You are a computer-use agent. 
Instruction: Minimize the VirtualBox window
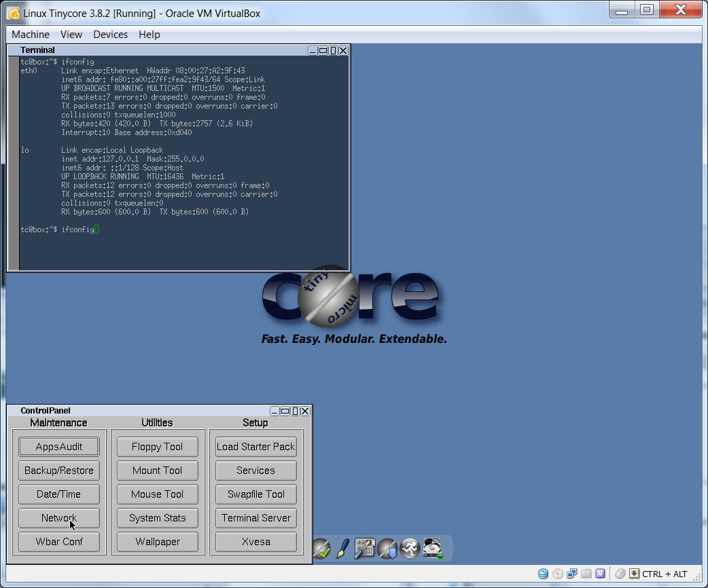pos(622,10)
